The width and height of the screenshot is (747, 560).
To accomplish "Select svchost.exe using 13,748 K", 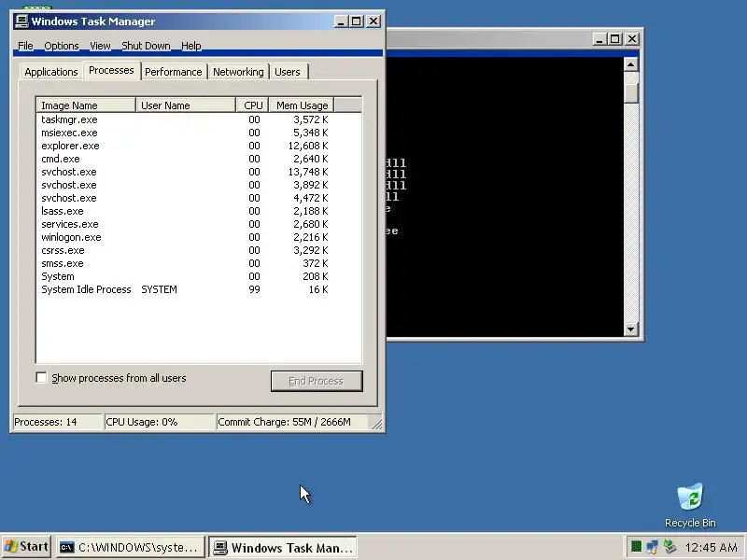I will [x=184, y=172].
